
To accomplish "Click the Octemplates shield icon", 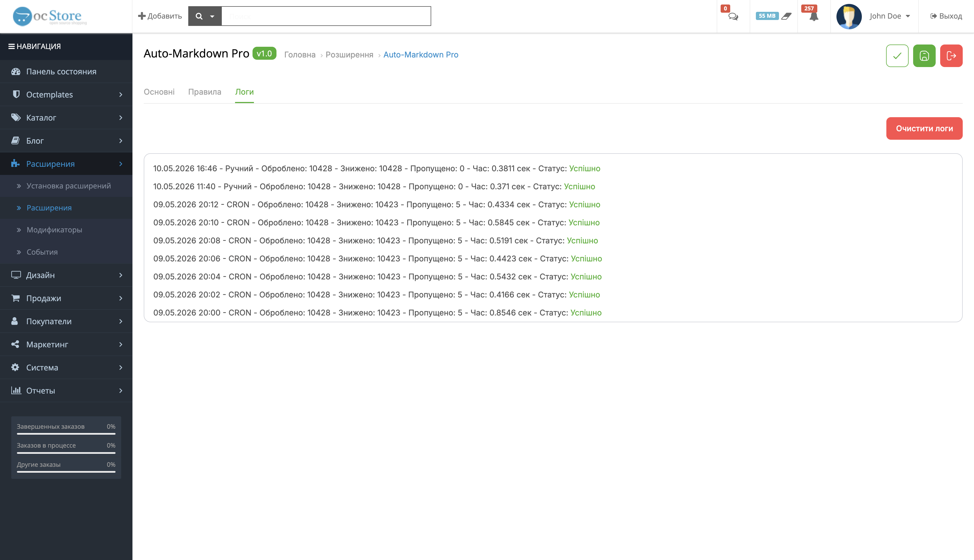I will pos(16,94).
